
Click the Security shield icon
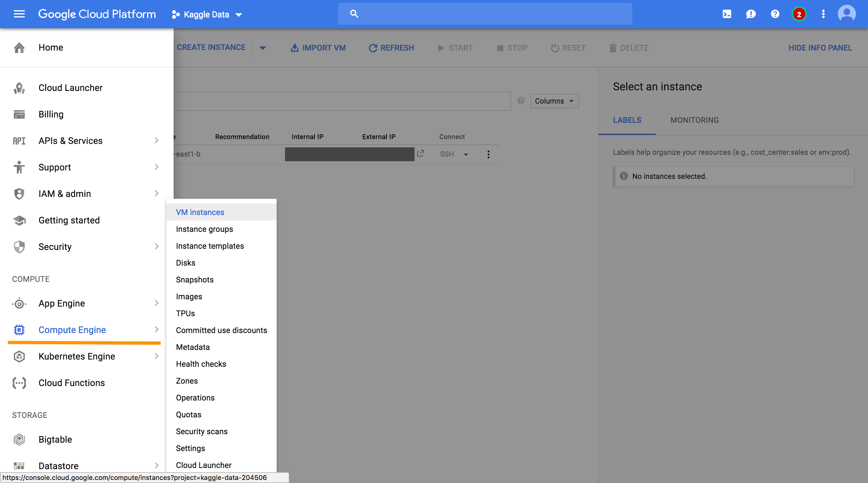tap(19, 247)
